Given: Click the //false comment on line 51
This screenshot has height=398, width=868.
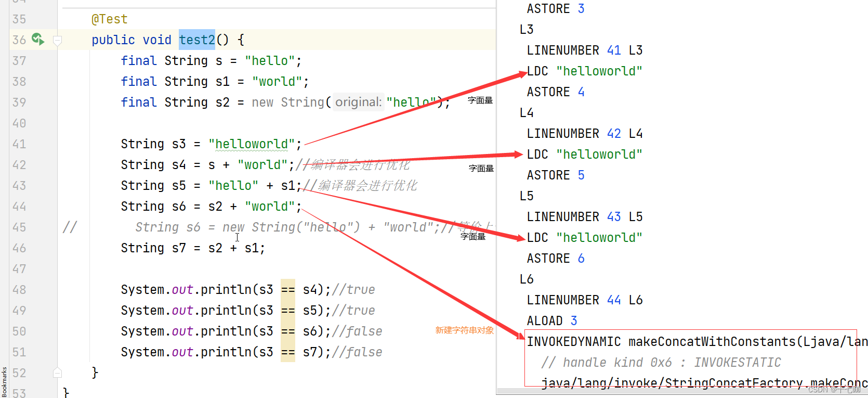Looking at the screenshot, I should tap(357, 352).
